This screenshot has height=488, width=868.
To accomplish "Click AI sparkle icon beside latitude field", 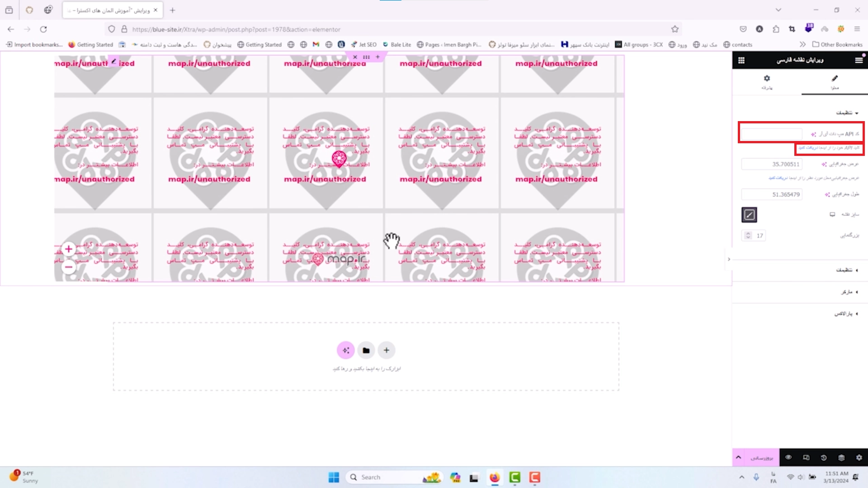I will coord(824,164).
